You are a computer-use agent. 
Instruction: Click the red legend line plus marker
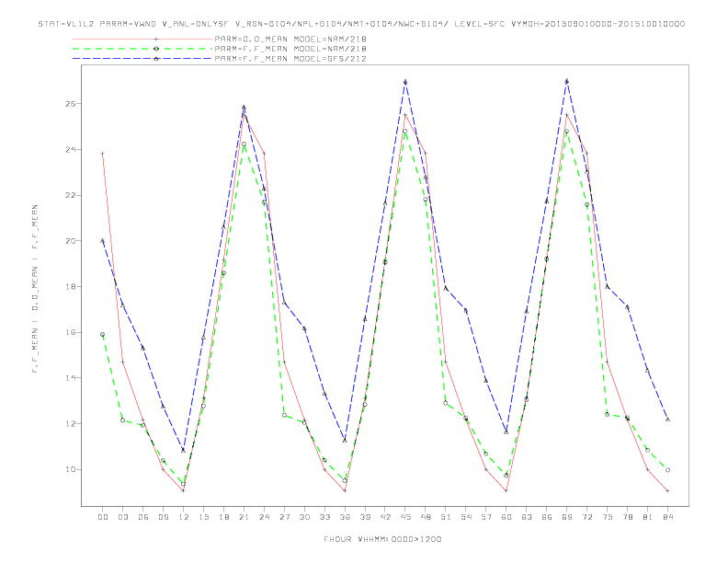click(156, 39)
